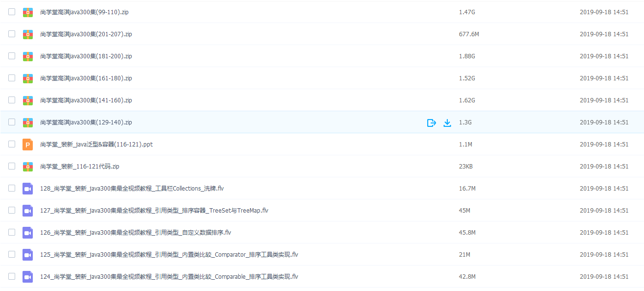This screenshot has width=644, height=291.
Task: Click the video icon for file 124 Comparable
Action: click(x=28, y=277)
